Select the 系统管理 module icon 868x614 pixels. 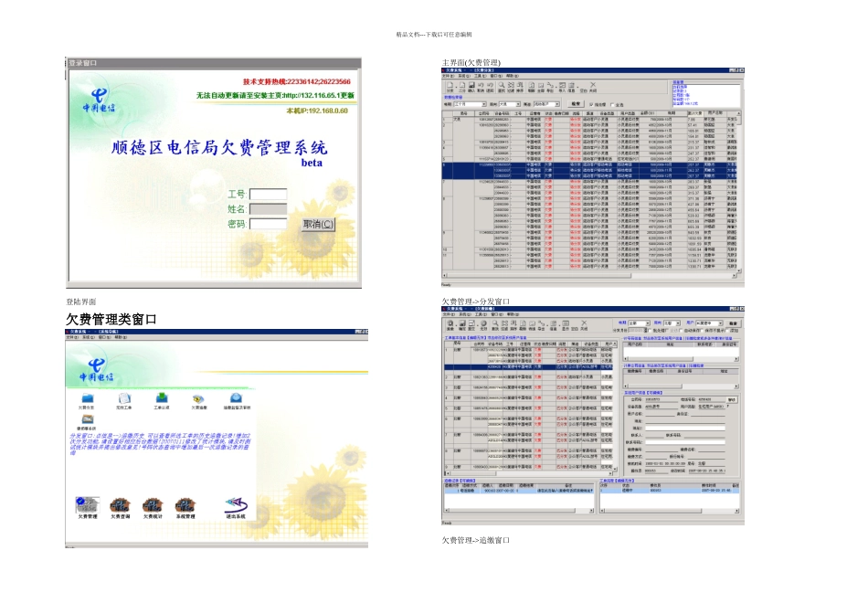(x=185, y=505)
